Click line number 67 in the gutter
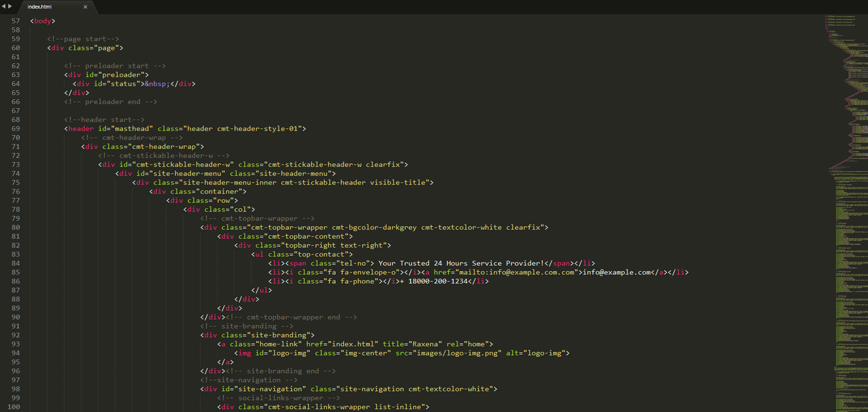The width and height of the screenshot is (868, 412). (x=16, y=111)
